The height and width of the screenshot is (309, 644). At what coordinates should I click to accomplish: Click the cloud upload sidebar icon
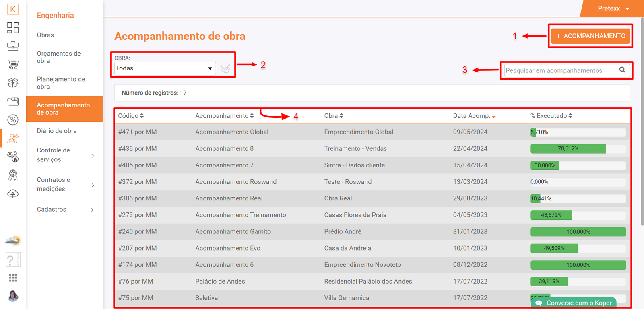[13, 194]
